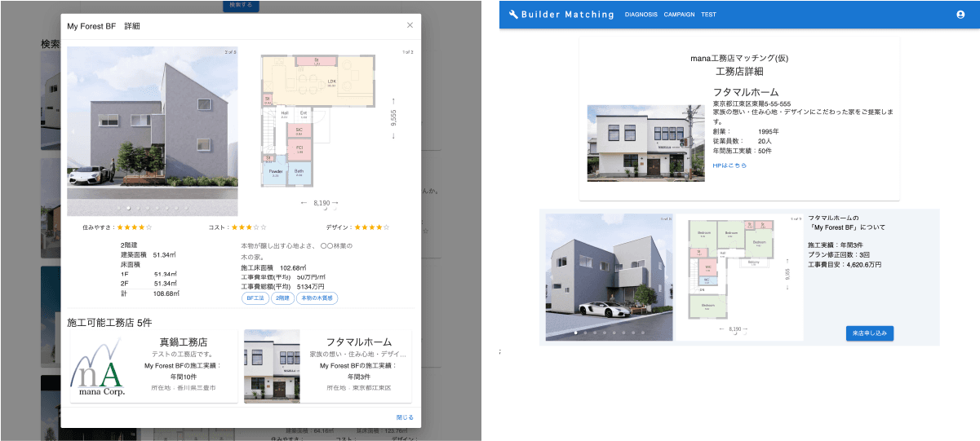Image resolution: width=980 pixels, height=441 pixels.
Task: Click the house exterior photo in dialog
Action: (x=153, y=130)
